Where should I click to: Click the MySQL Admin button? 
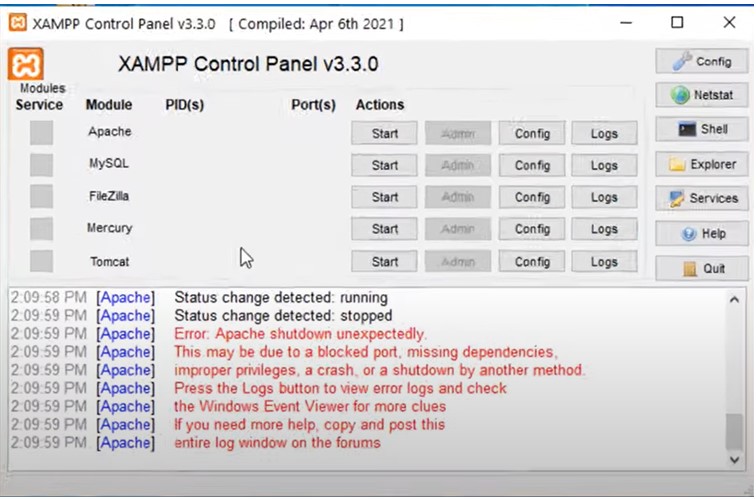[x=458, y=165]
